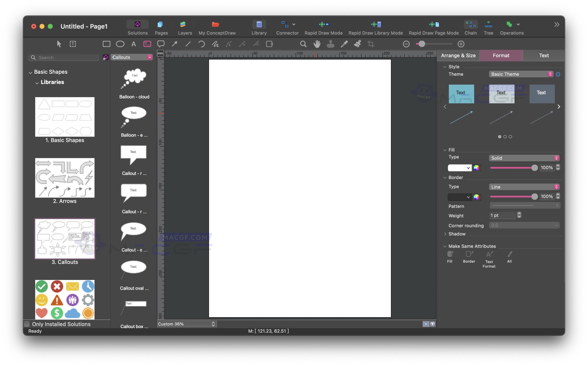
Task: Select the Eyedropper tool
Action: tap(344, 44)
